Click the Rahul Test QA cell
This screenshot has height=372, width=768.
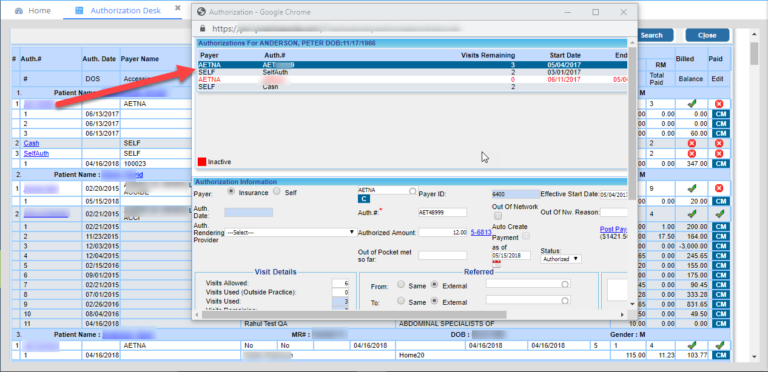click(x=318, y=324)
